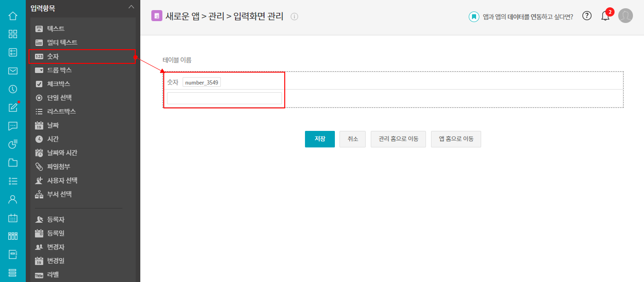Viewport: 644px width, 282px height.
Task: Click the info icon beside page title
Action: (x=294, y=17)
